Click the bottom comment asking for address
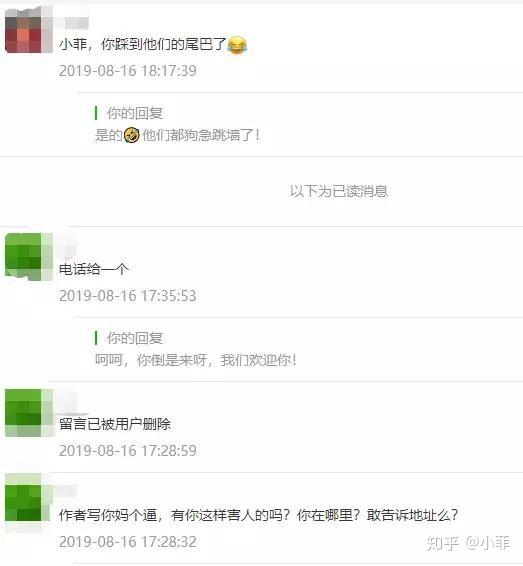Screen dimensions: 523x566 point(258,515)
